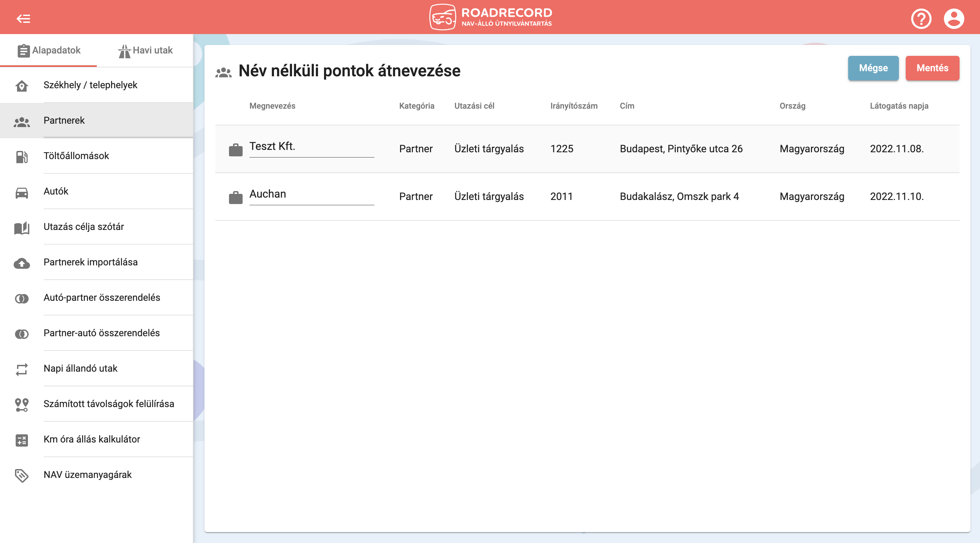Open the help question mark icon
The image size is (980, 543).
921,19
